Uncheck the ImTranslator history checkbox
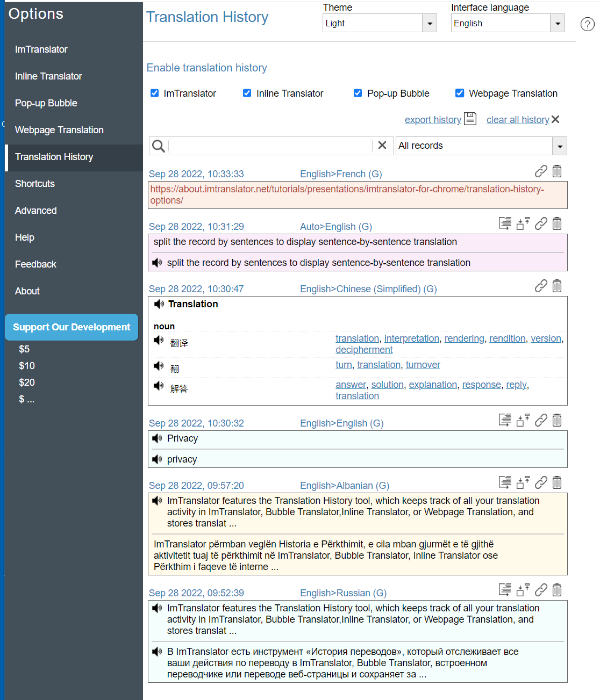This screenshot has height=700, width=600. pyautogui.click(x=155, y=93)
